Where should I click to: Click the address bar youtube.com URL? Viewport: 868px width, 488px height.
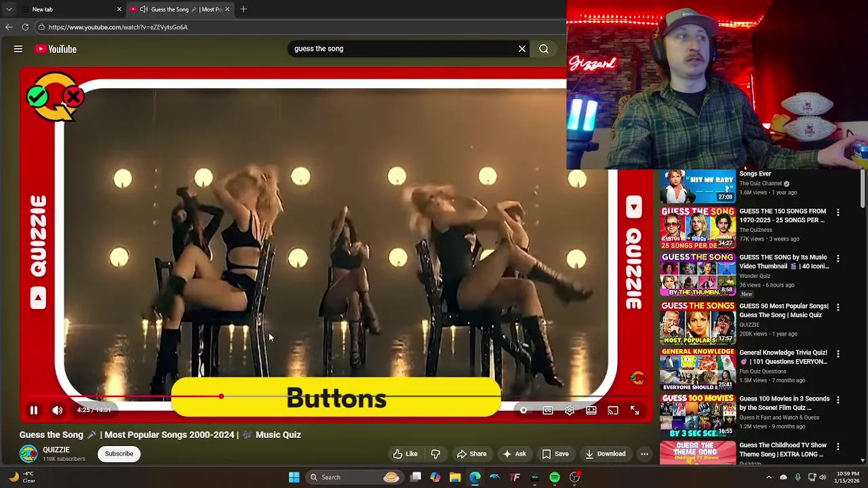click(118, 27)
